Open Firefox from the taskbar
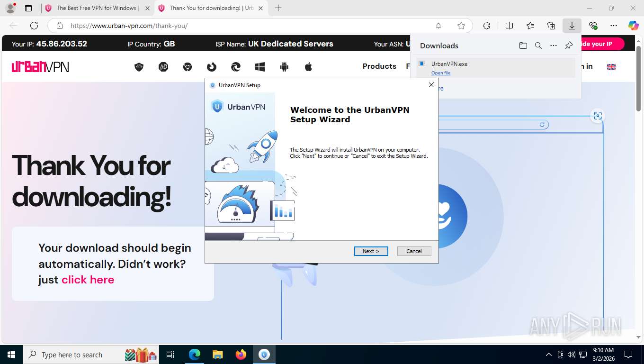This screenshot has width=644, height=364. tap(241, 355)
